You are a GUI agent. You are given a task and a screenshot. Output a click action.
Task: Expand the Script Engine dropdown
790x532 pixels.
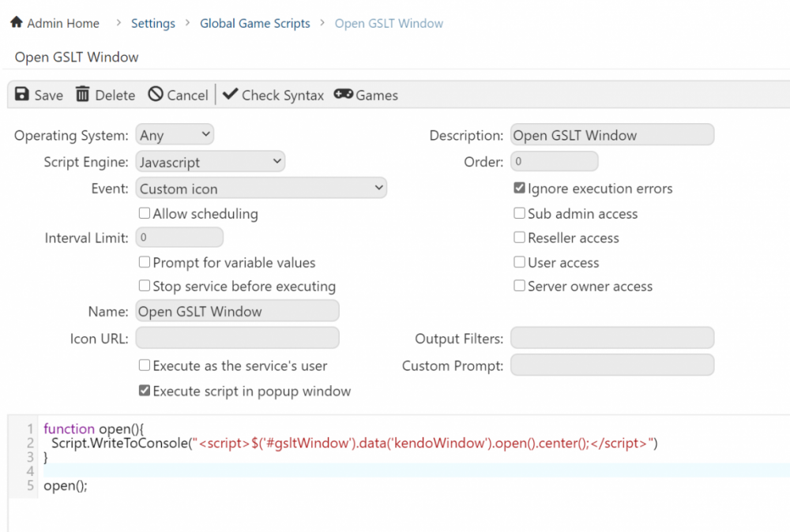[210, 162]
